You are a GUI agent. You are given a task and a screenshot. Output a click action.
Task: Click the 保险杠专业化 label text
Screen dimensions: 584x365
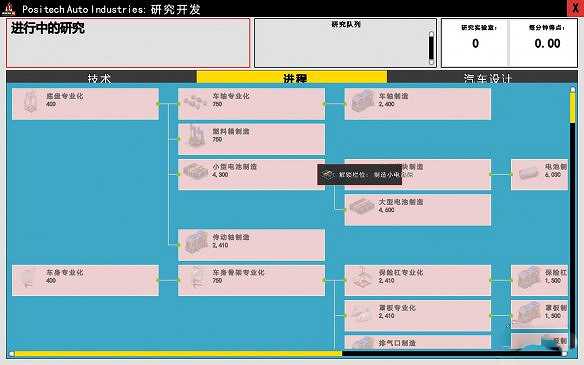401,273
